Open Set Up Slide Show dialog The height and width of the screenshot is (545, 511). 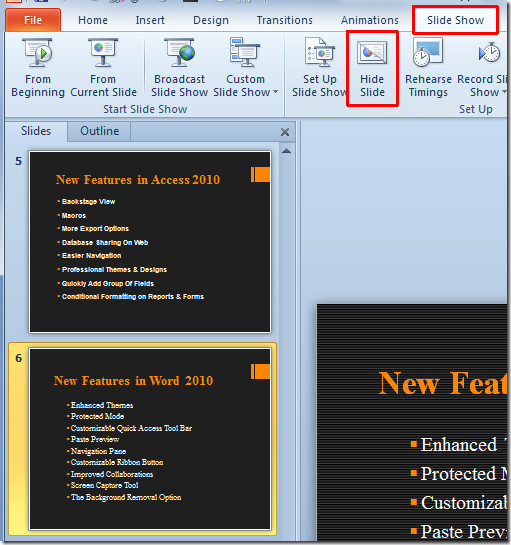[x=319, y=68]
